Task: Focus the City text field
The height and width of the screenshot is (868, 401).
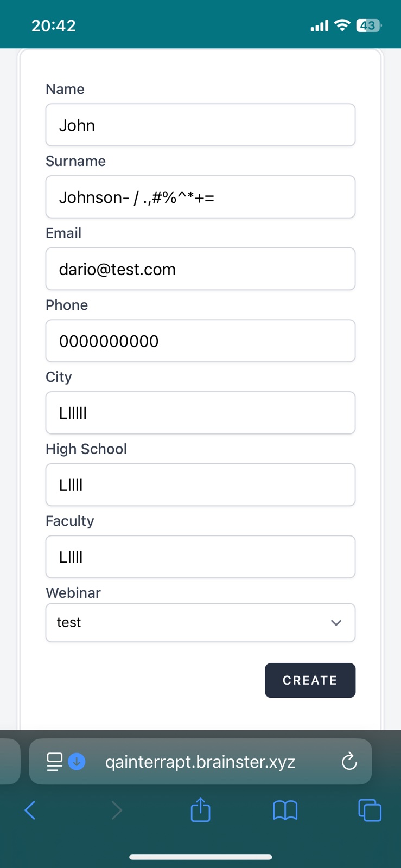Action: tap(200, 413)
